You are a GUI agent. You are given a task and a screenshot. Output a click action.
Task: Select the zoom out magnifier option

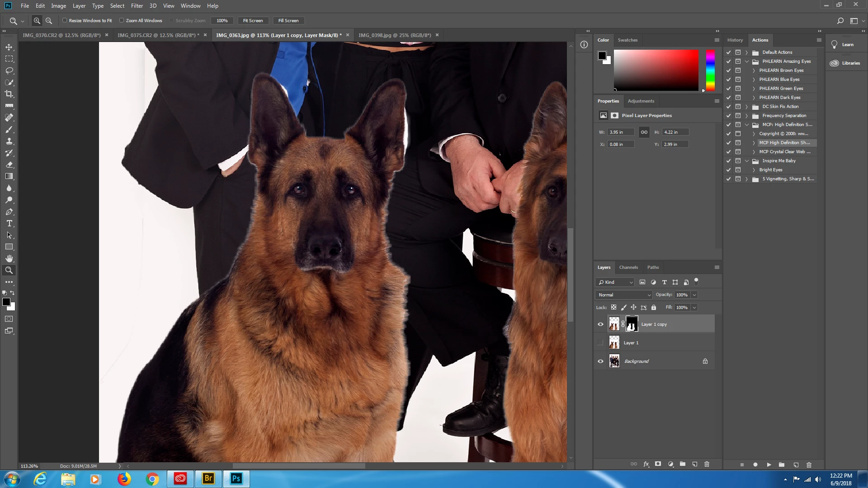tap(49, 21)
